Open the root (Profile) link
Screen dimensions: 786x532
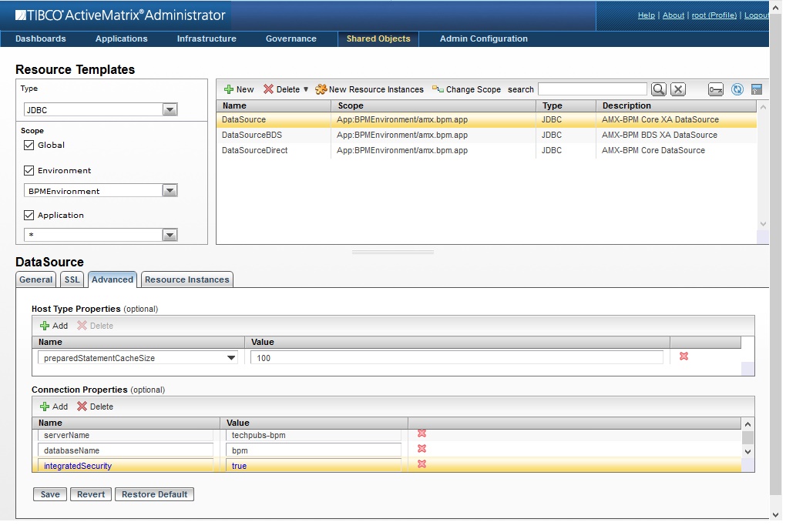(714, 15)
